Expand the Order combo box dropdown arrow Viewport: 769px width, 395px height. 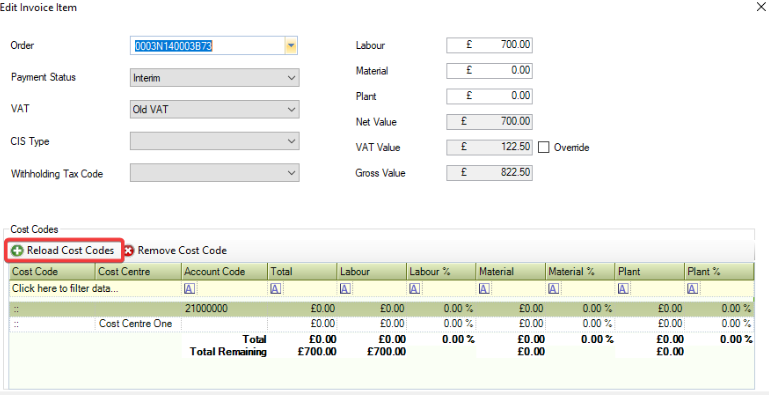[x=291, y=46]
